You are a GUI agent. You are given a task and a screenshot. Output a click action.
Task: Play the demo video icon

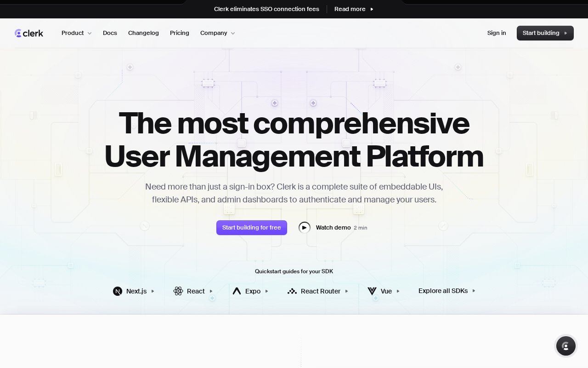[x=305, y=228]
